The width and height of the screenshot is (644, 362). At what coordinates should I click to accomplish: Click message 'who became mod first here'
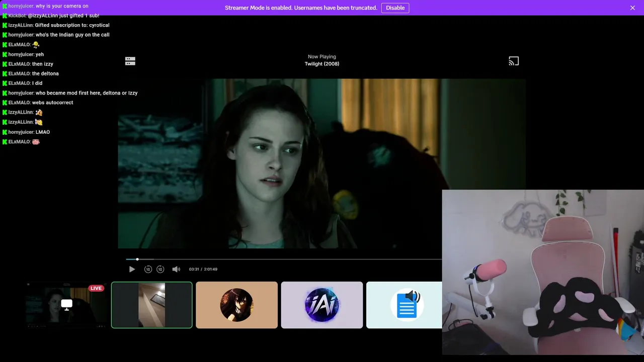click(87, 93)
